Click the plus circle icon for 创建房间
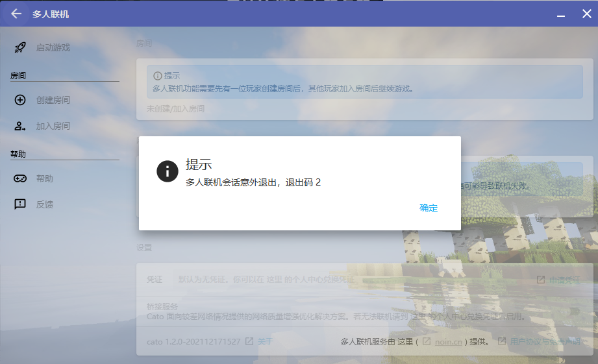Screen dimensions: 598x364 pyautogui.click(x=20, y=100)
